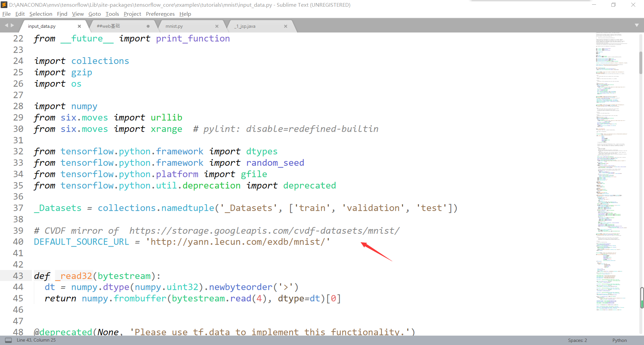This screenshot has width=644, height=345.
Task: Place cursor on 'collections' import
Action: click(100, 61)
